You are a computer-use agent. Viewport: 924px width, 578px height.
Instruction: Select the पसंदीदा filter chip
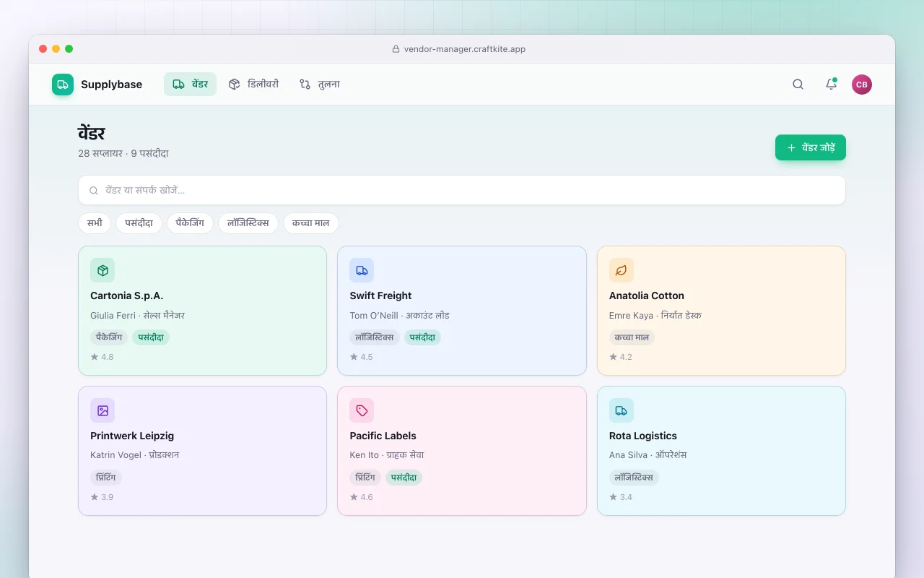click(139, 223)
